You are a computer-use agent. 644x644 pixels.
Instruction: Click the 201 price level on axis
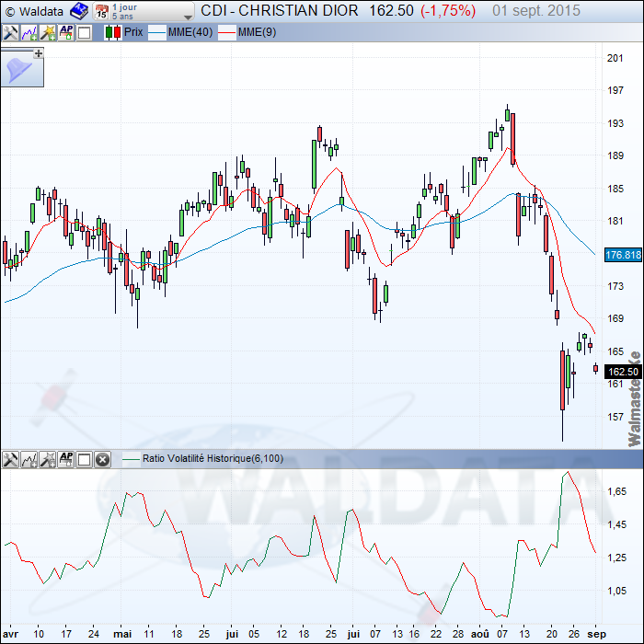click(615, 58)
